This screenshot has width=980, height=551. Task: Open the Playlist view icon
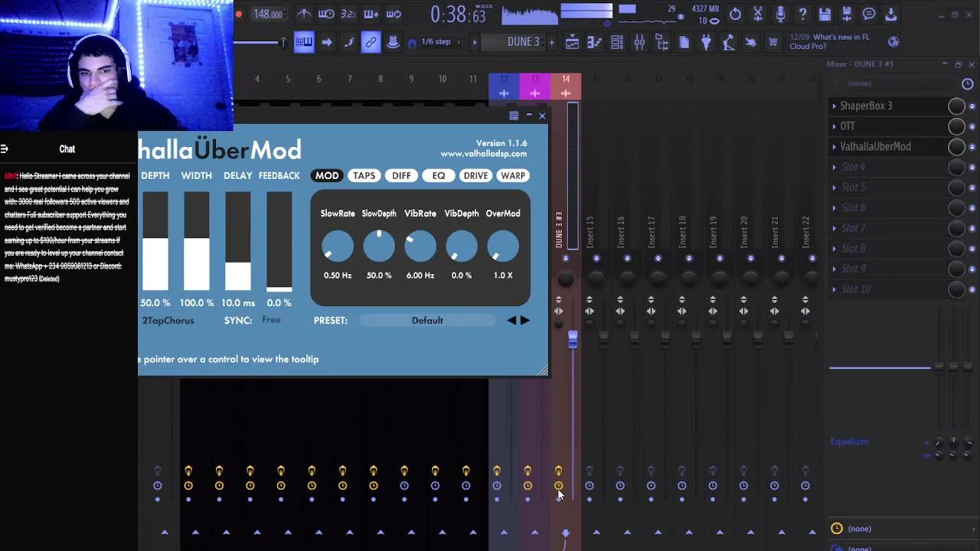click(572, 43)
